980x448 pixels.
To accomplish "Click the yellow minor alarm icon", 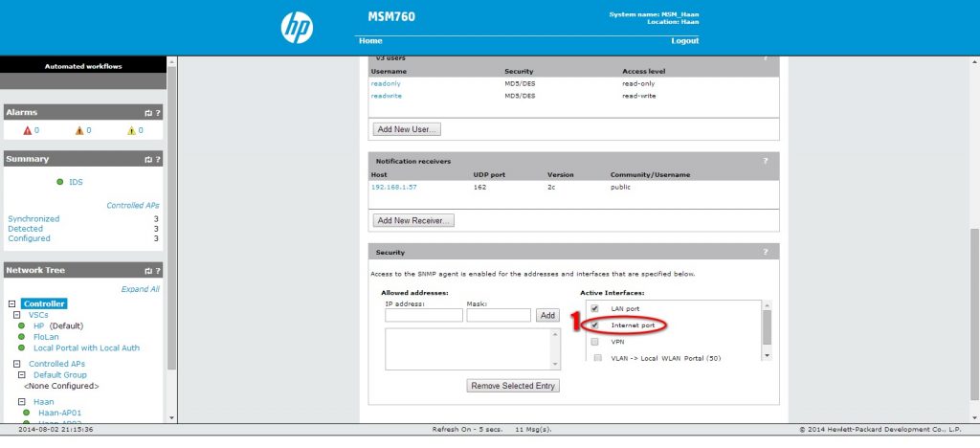I will click(131, 130).
